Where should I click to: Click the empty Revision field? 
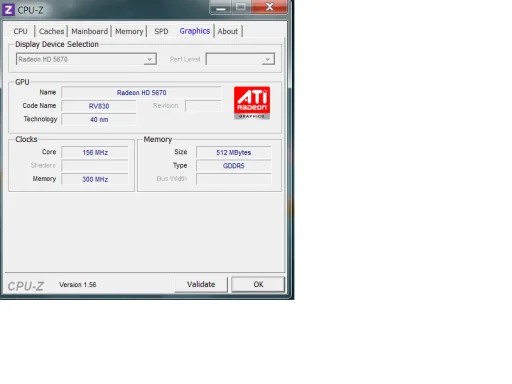click(203, 106)
